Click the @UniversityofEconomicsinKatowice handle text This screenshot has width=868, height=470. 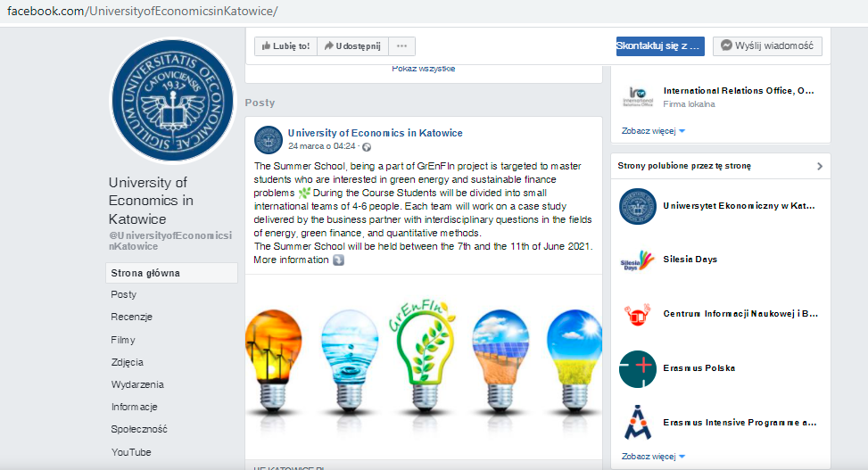(x=170, y=241)
